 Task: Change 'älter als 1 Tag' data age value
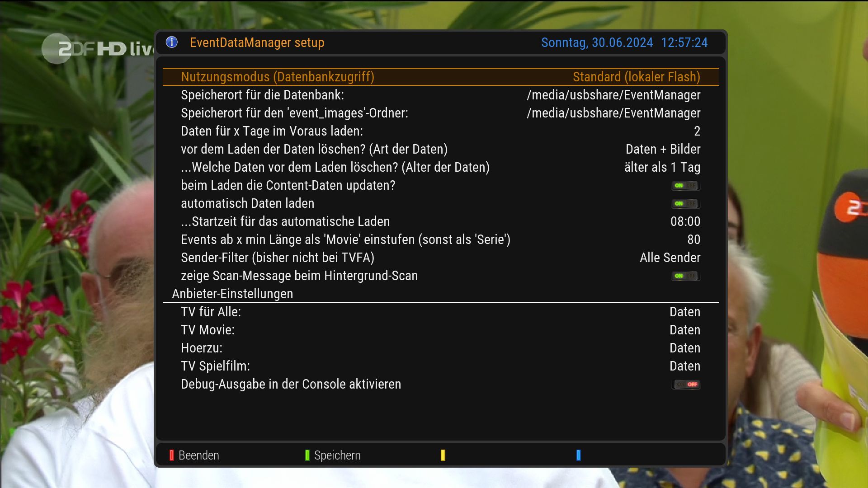pos(662,167)
